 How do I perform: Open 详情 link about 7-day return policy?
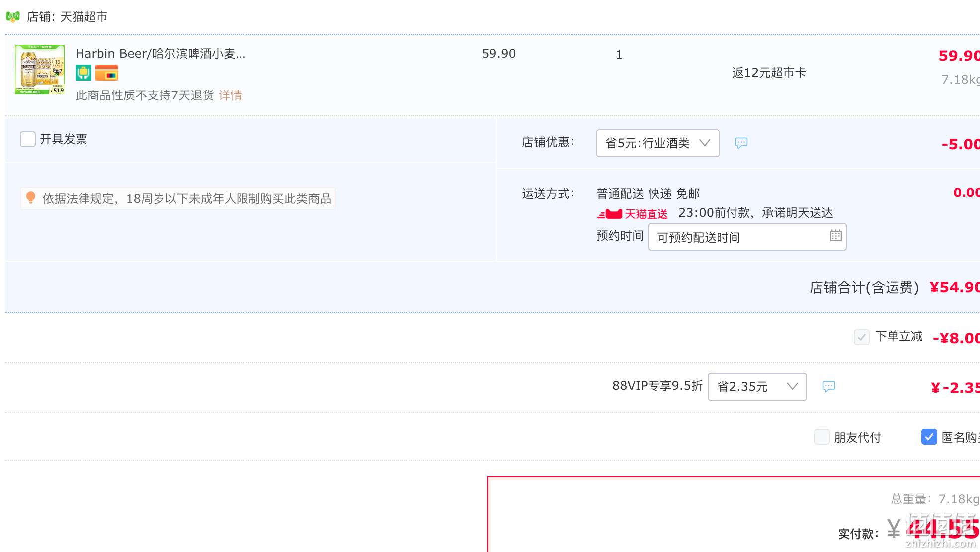(230, 95)
